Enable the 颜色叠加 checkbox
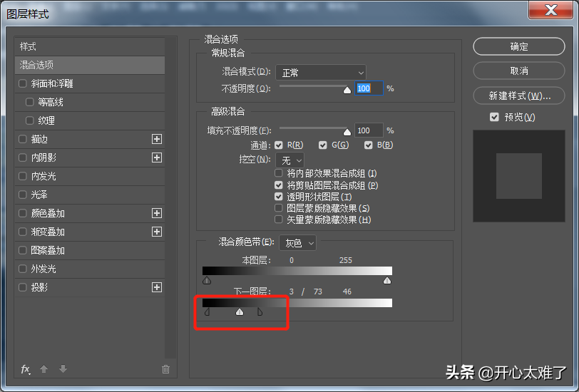Viewport: 579px width, 392px height. [x=23, y=213]
